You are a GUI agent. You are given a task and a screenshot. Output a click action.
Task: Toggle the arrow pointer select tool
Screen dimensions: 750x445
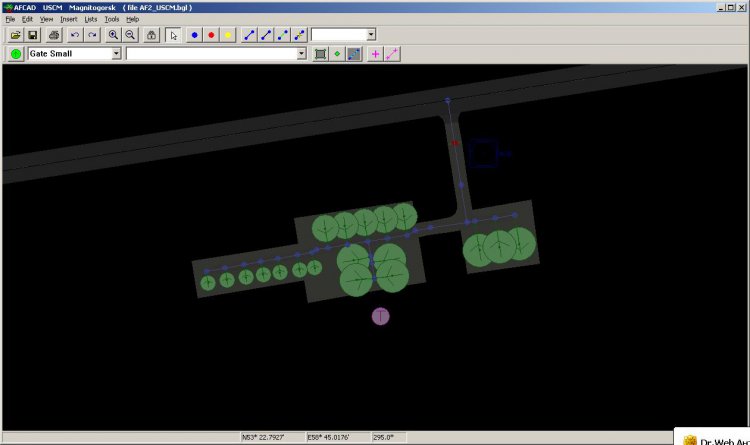click(x=173, y=35)
